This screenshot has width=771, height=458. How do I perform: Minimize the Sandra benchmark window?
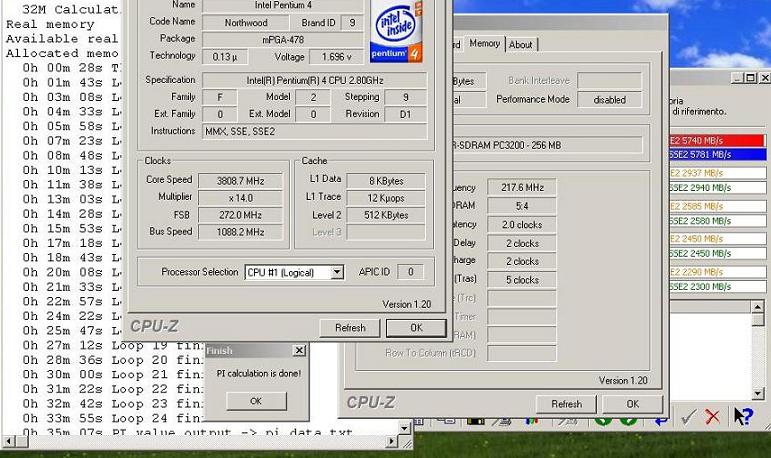coord(737,78)
